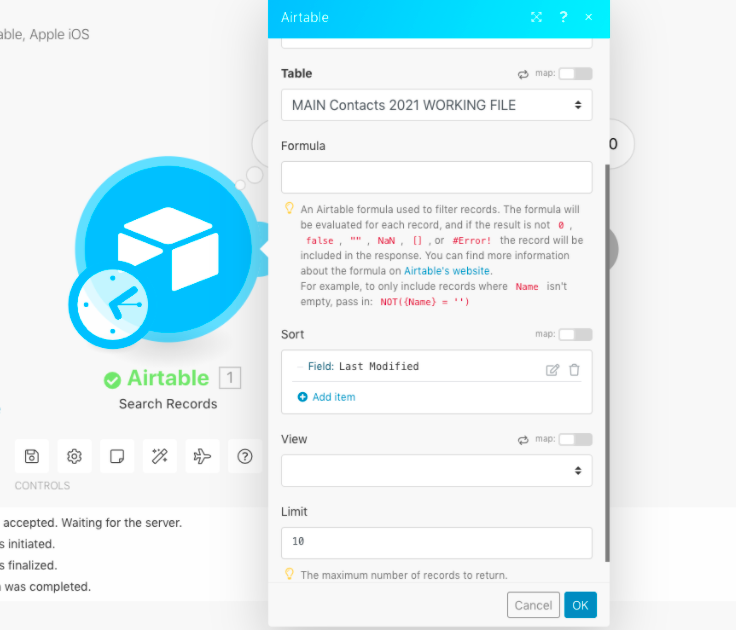This screenshot has width=736, height=630.
Task: Toggle the map switch for View
Action: pos(575,439)
